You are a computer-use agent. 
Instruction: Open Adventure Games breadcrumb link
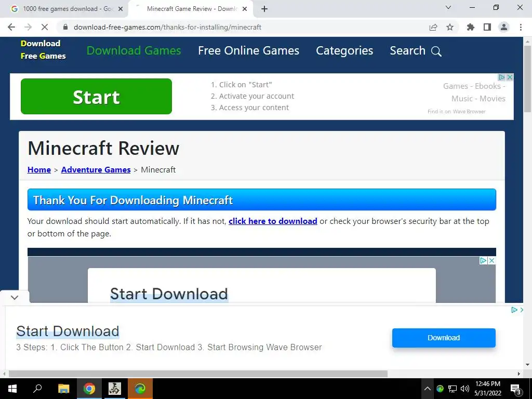coord(96,170)
